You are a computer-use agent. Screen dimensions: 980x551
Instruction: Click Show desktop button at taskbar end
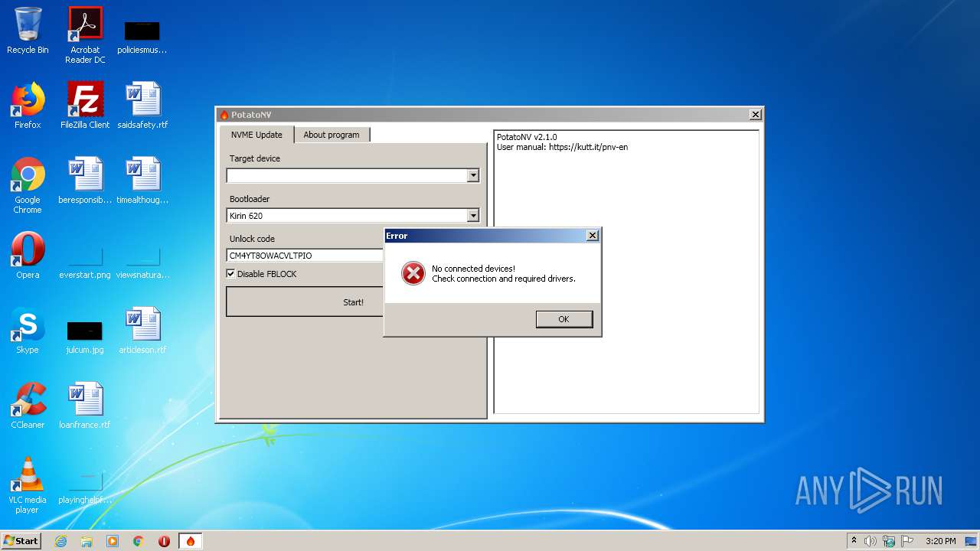coord(971,541)
